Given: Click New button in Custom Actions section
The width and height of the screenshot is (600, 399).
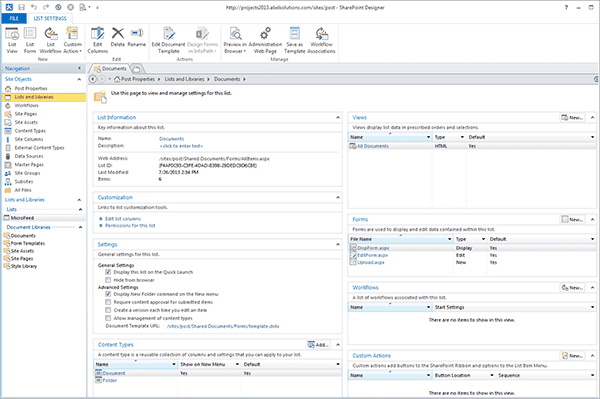Looking at the screenshot, I should [572, 356].
